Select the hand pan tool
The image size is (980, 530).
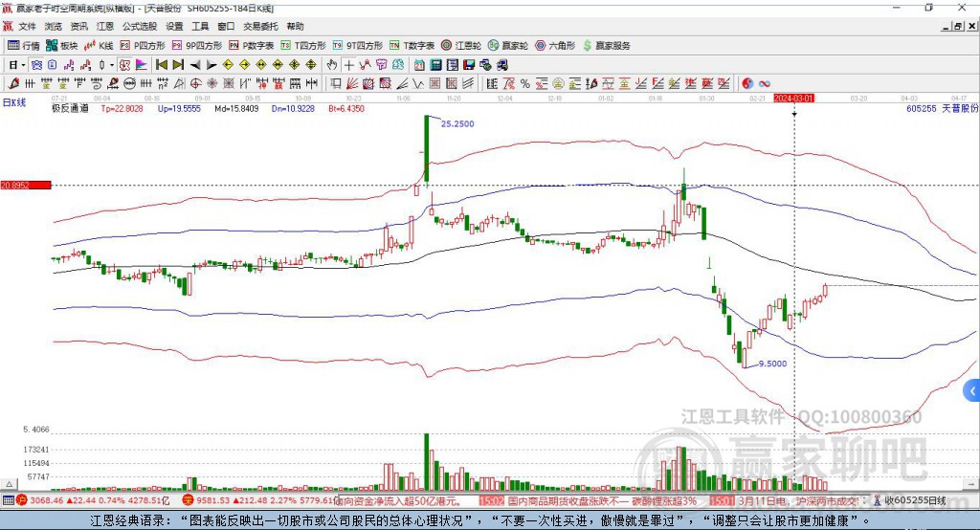(332, 65)
